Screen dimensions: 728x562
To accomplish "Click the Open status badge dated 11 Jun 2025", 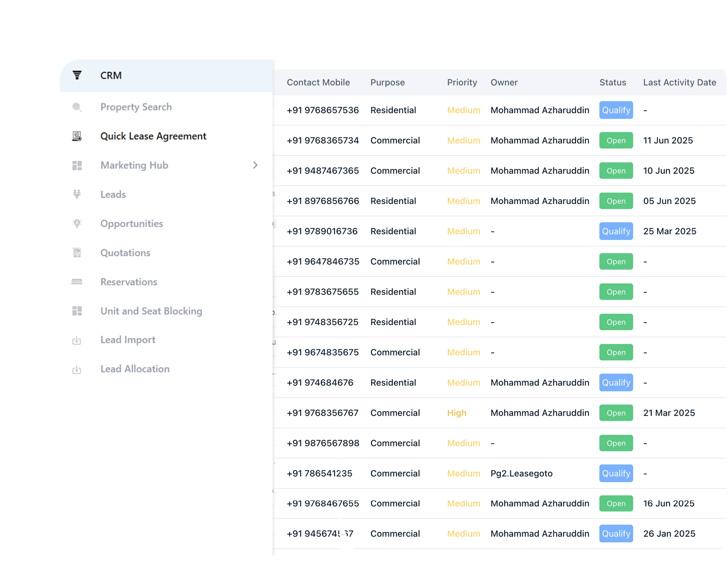I will [615, 140].
